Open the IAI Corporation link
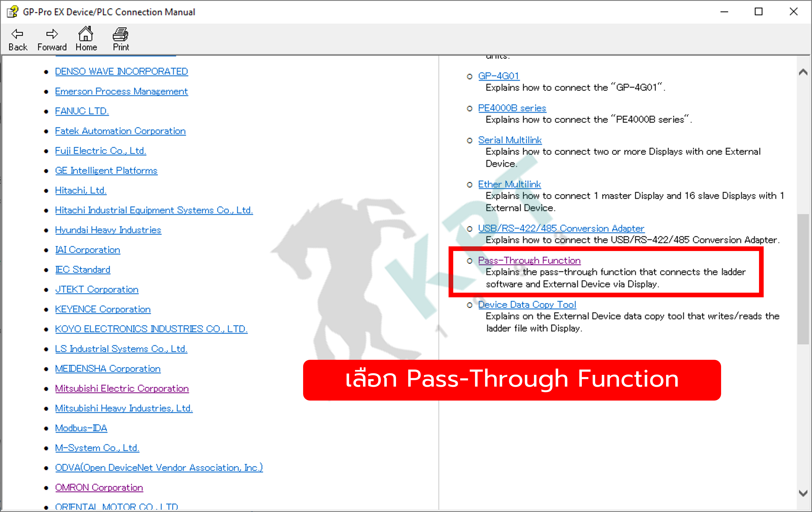The image size is (812, 512). (x=88, y=250)
